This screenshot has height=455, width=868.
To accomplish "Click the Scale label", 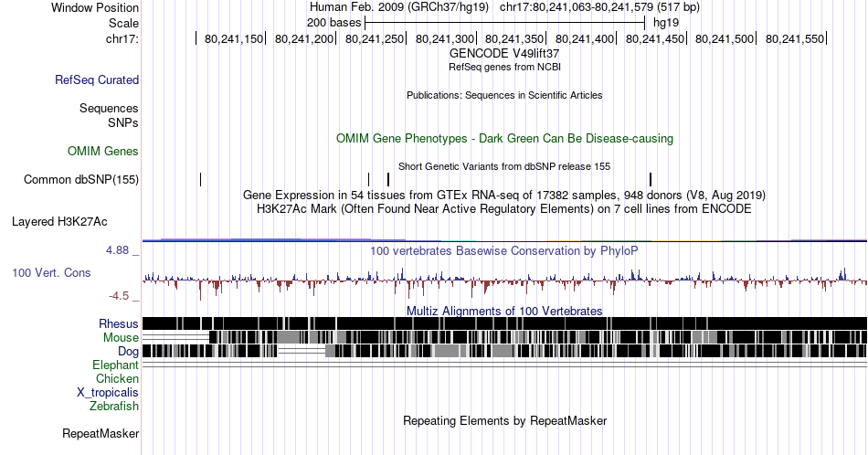I will tap(123, 23).
